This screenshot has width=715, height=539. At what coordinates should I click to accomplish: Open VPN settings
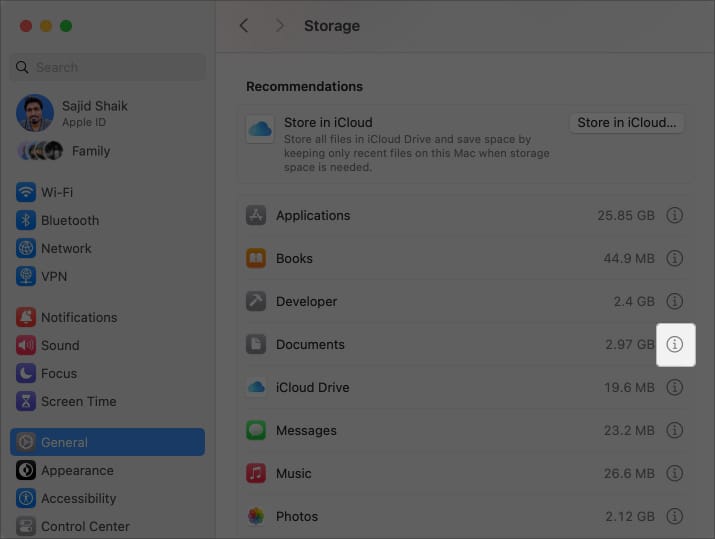108,276
